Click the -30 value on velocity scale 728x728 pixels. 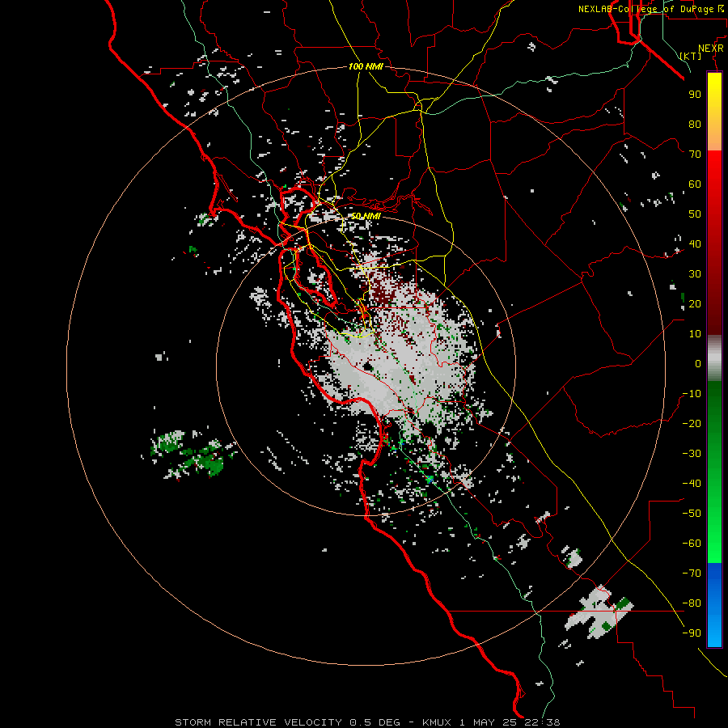click(x=692, y=454)
